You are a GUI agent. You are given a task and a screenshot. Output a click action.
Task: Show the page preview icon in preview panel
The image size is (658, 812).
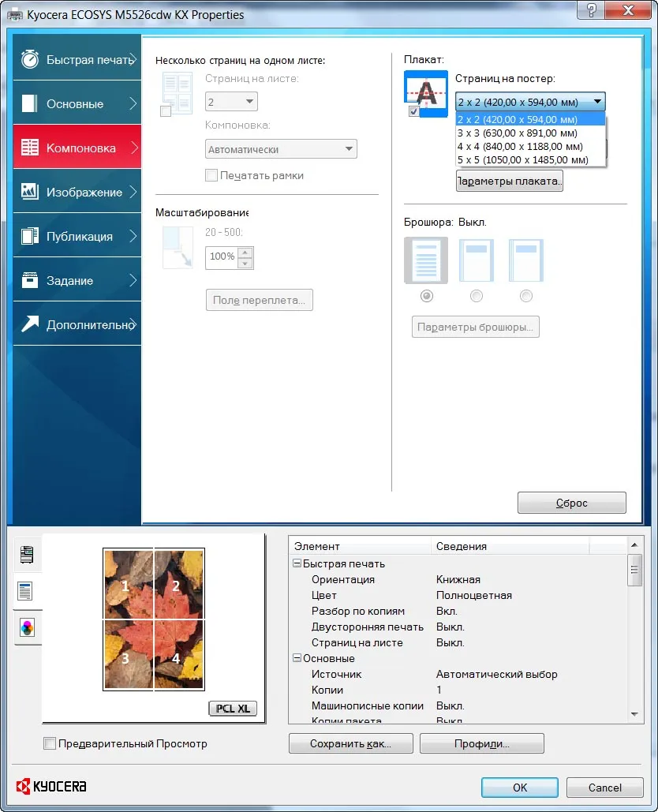point(25,591)
